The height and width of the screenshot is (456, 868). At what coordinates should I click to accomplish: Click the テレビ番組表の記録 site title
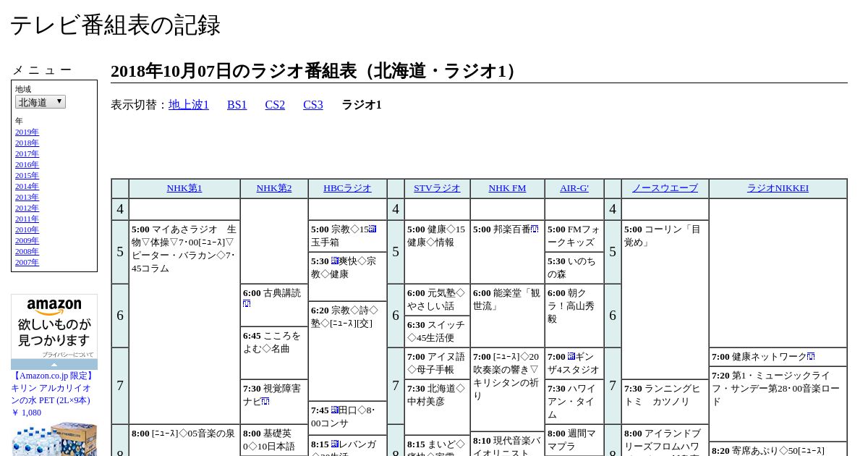point(115,25)
